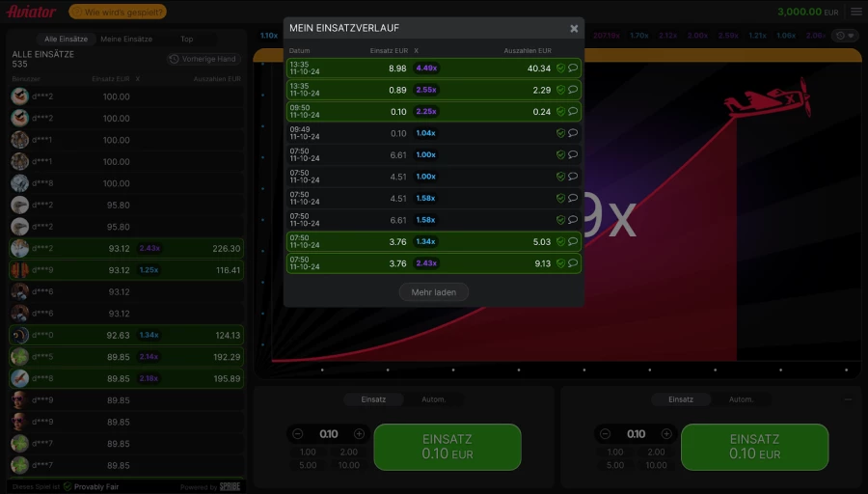This screenshot has width=868, height=494.
Task: Open the Wie wird's gespielt help button
Action: pyautogui.click(x=118, y=12)
